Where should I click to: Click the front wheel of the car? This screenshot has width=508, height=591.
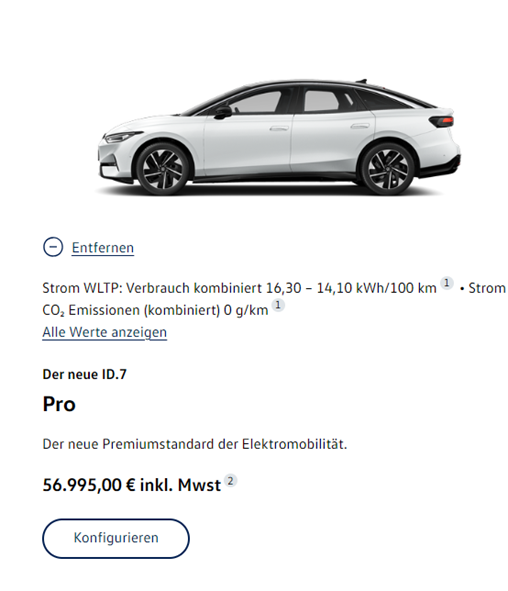pos(163,169)
